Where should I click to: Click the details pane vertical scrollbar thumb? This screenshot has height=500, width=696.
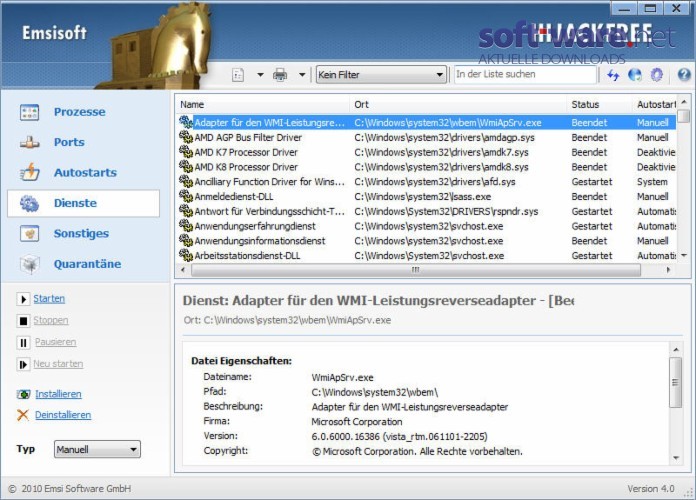pos(676,382)
